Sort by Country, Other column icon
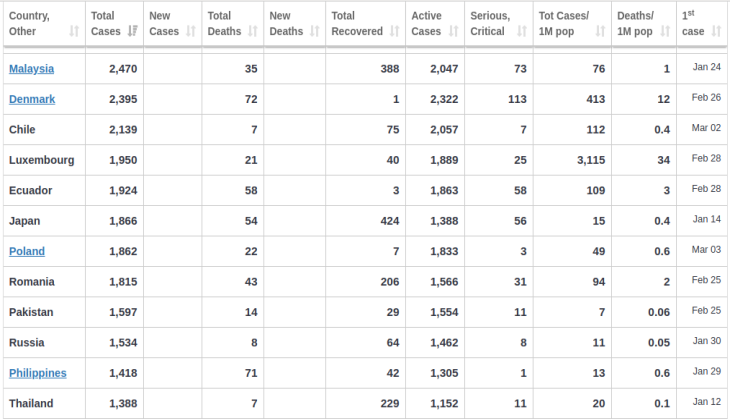730x419 pixels. tap(74, 31)
